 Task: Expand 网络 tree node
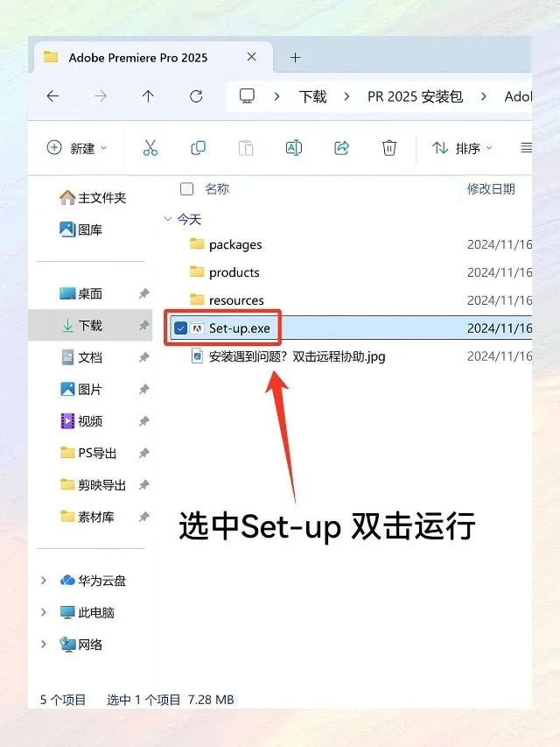[x=44, y=644]
